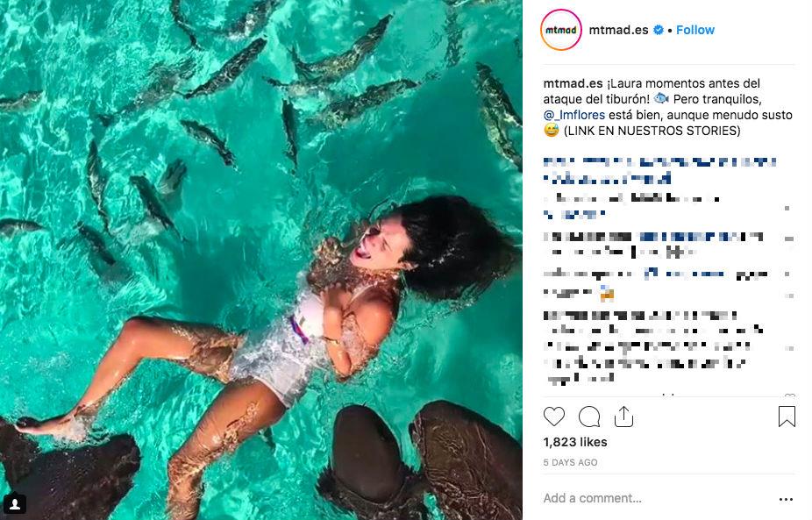This screenshot has width=812, height=520.
Task: Click the mtmad profile avatar
Action: pos(561,30)
